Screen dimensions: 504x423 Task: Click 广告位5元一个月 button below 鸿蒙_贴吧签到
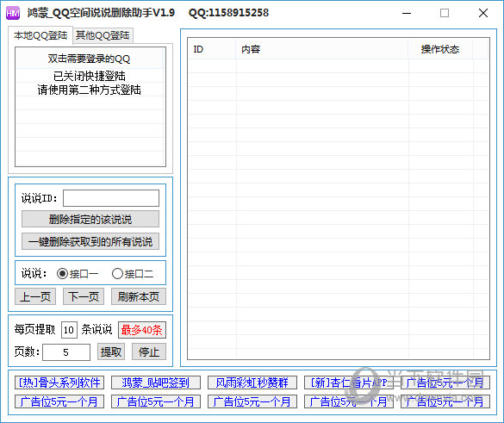pyautogui.click(x=156, y=401)
